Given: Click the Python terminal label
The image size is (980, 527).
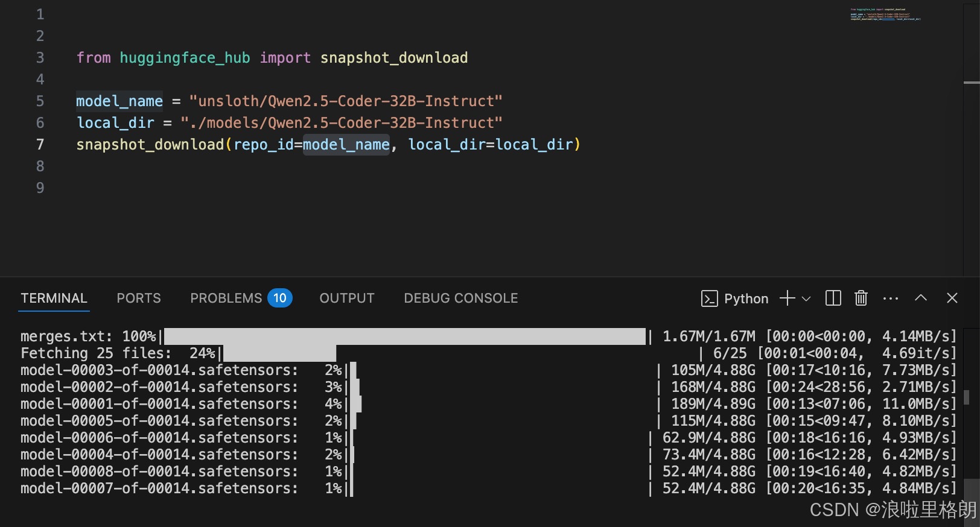Looking at the screenshot, I should tap(746, 298).
